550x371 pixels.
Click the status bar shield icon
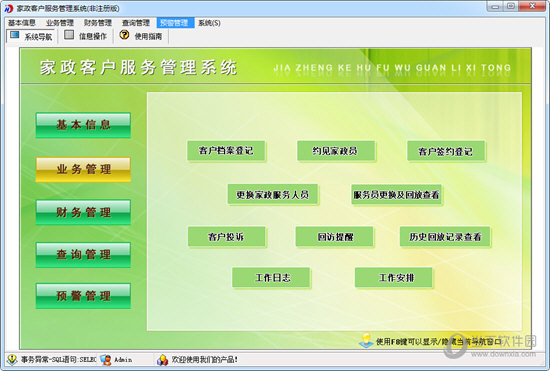coord(12,359)
